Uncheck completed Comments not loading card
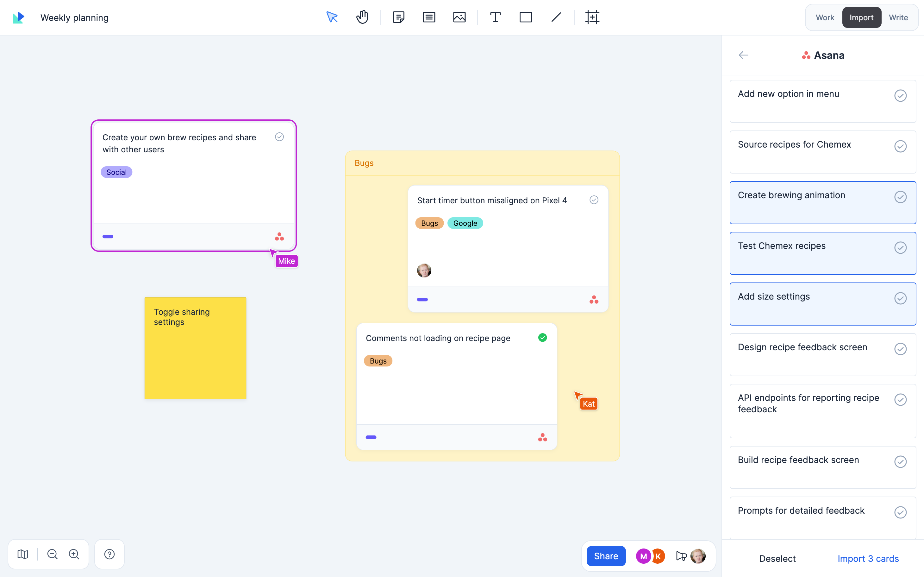 (543, 338)
